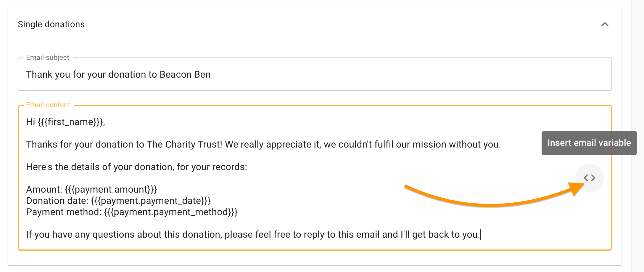The image size is (644, 272).
Task: Click the words Beacon Ben in subject
Action: click(185, 74)
